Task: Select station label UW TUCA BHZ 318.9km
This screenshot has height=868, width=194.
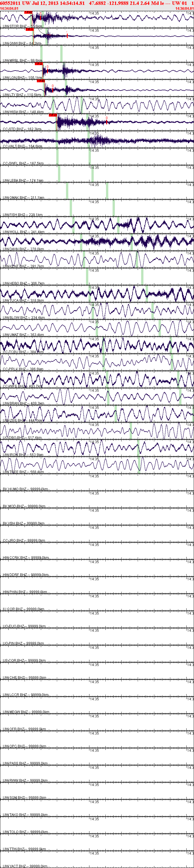Action: 23,301
